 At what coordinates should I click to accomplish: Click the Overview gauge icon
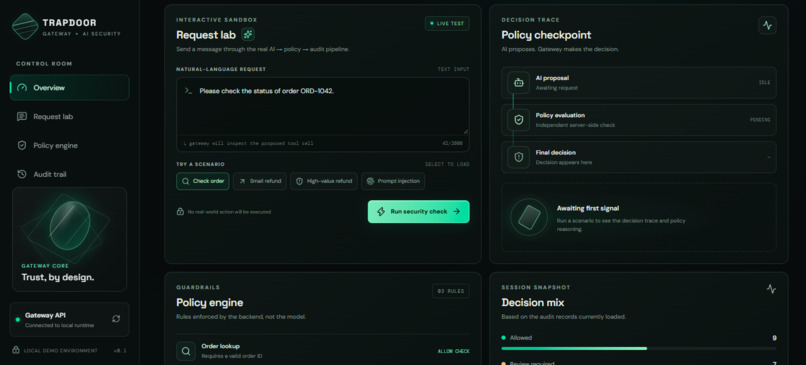(22, 88)
